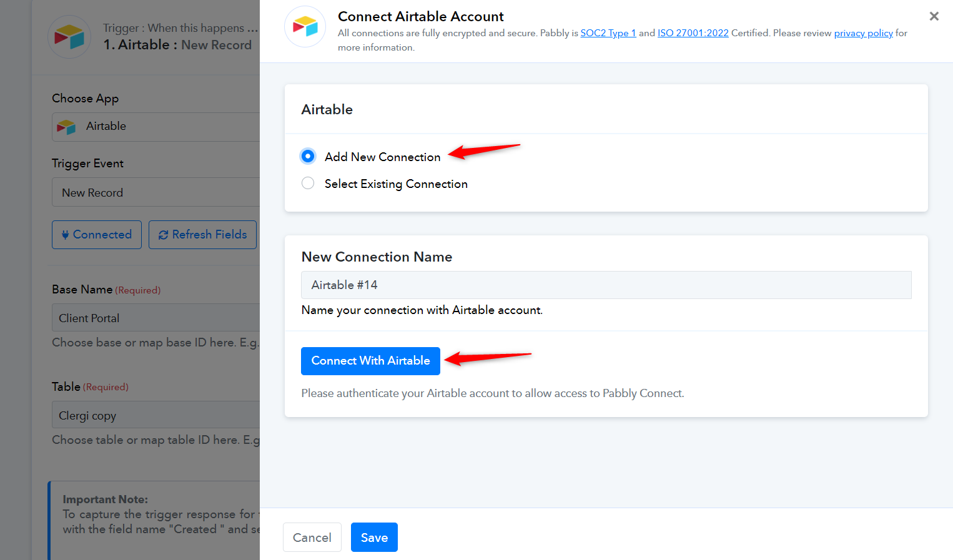The height and width of the screenshot is (560, 953).
Task: Cancel the connection dialog
Action: tap(312, 538)
